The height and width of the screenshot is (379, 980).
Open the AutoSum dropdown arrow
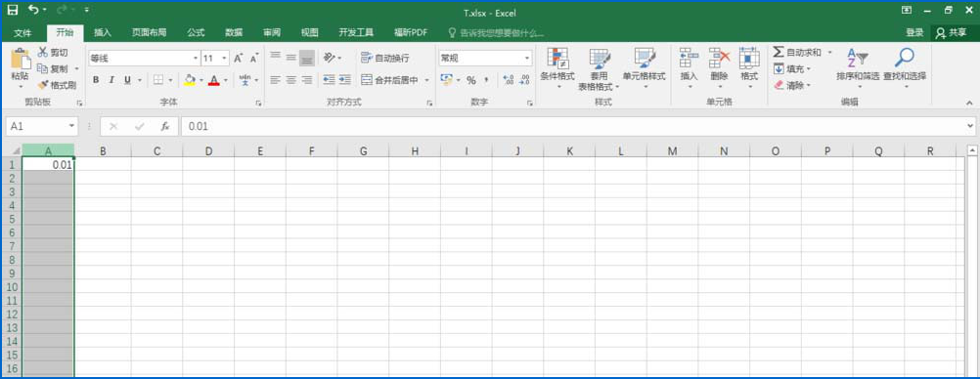(x=830, y=53)
